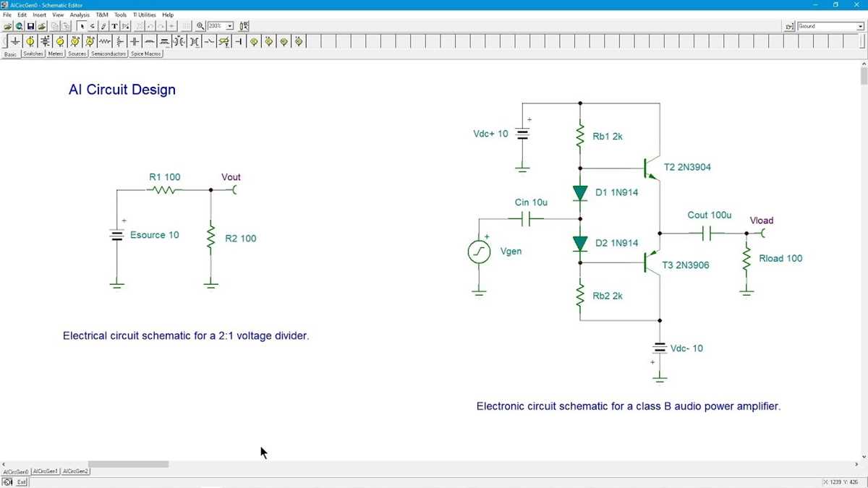The width and height of the screenshot is (868, 488).
Task: Switch to the Switches component tab
Action: pyautogui.click(x=33, y=53)
